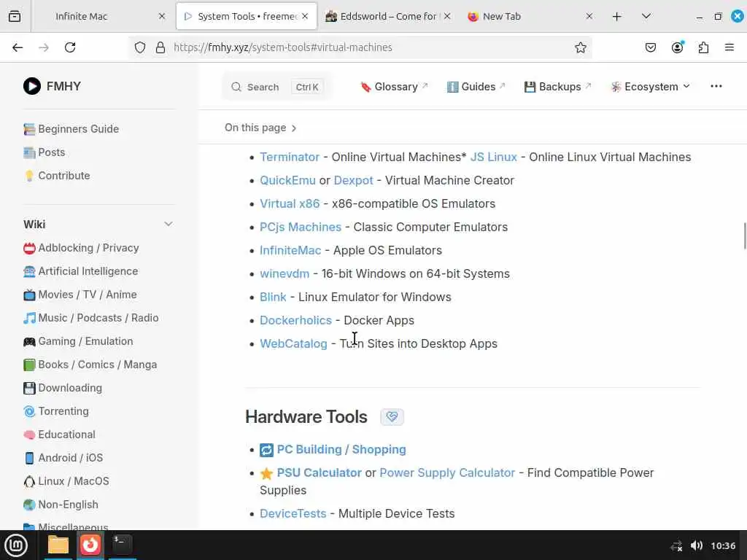Open the Dockerholics link

296,321
